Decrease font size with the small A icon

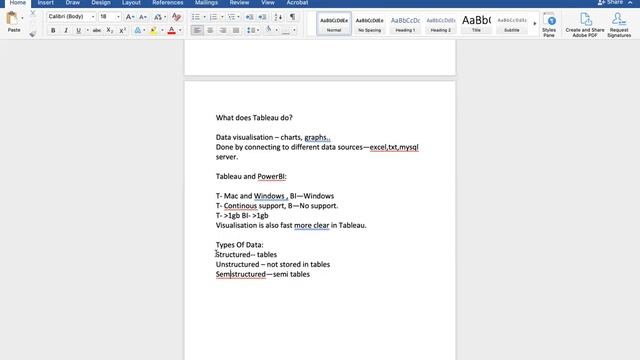click(x=142, y=17)
